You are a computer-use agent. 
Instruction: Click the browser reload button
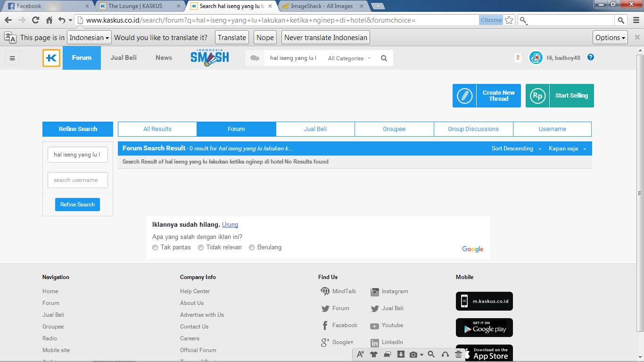pos(35,20)
